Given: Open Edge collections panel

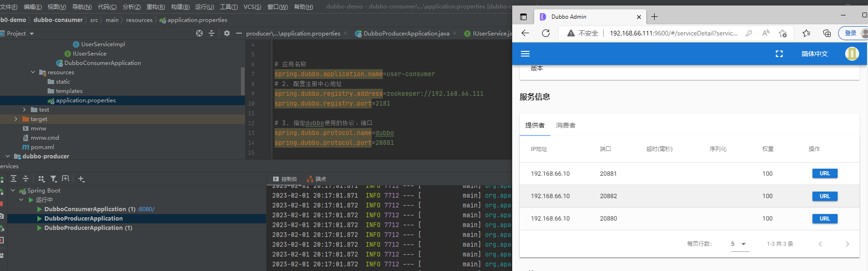Looking at the screenshot, I should (x=827, y=33).
